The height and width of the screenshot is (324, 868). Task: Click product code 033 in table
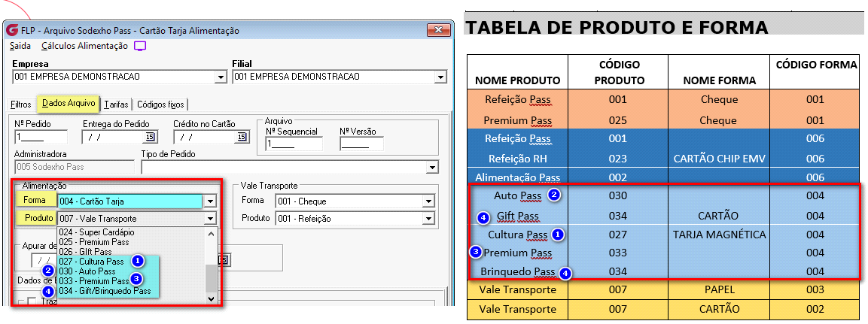click(x=618, y=253)
